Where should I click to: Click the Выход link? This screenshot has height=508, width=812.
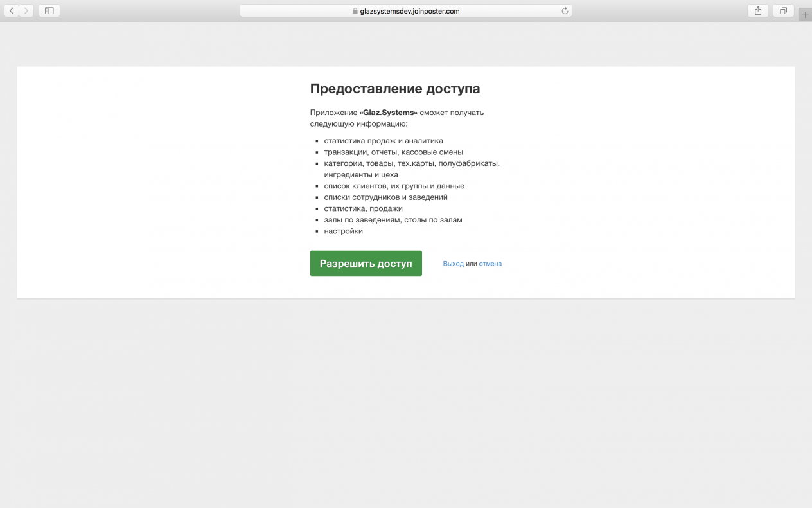pos(453,264)
